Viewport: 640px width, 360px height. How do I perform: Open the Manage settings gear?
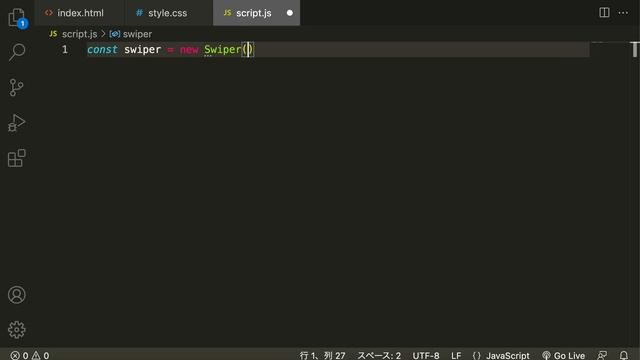tap(17, 330)
